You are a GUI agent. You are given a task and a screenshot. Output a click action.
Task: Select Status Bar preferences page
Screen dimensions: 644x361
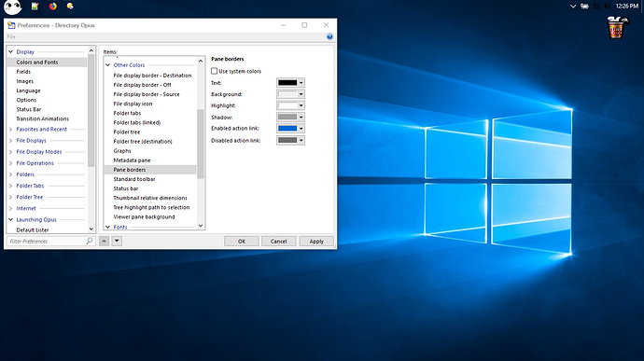(29, 109)
